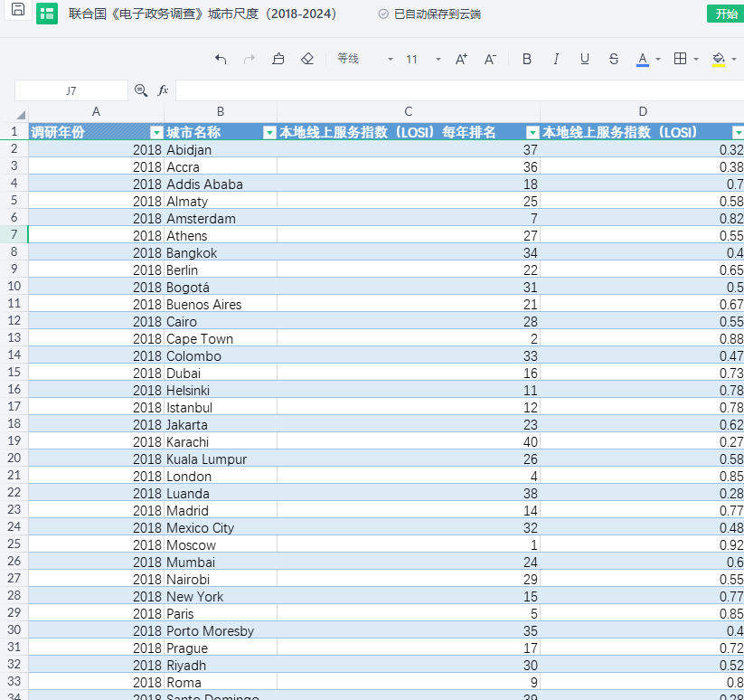The height and width of the screenshot is (700, 744).
Task: Click the cell containing Istanbul
Action: click(221, 408)
